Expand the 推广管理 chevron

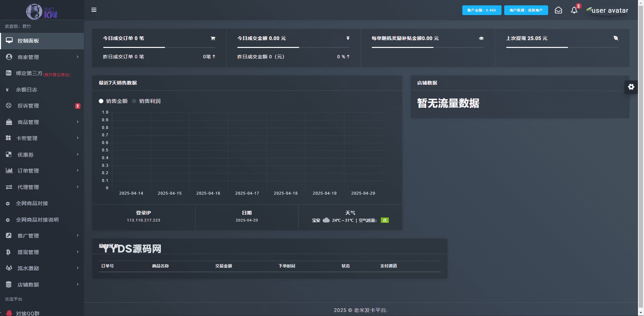(x=78, y=235)
